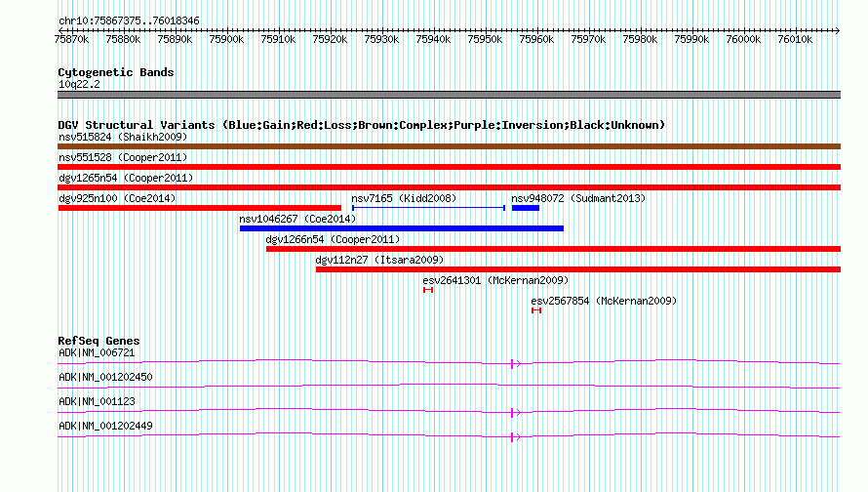Open variant nsv948072 (Sudmant2013) label
The height and width of the screenshot is (492, 868).
(x=578, y=198)
